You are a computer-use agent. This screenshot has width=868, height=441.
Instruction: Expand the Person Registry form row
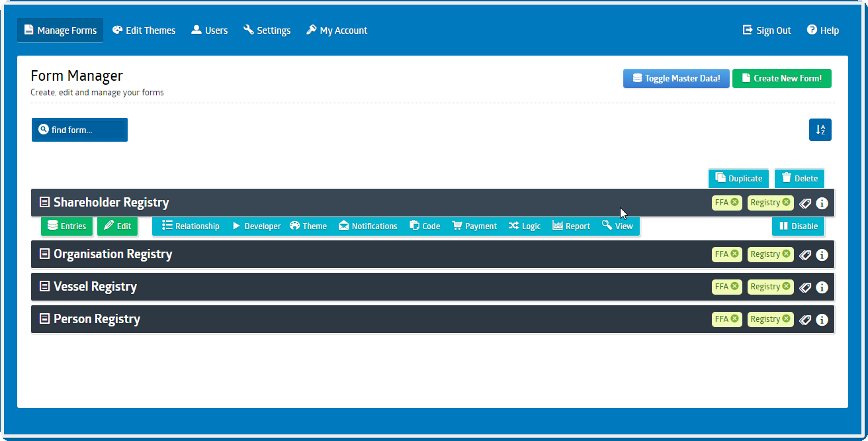pos(97,319)
